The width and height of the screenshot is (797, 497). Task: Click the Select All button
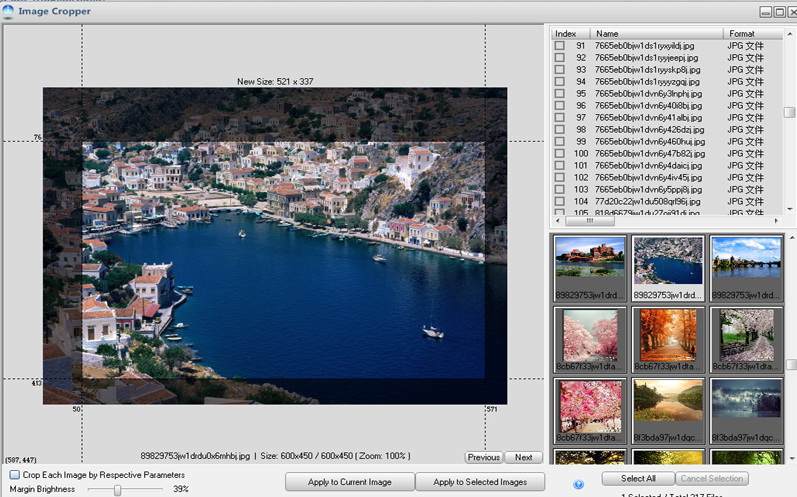tap(638, 479)
